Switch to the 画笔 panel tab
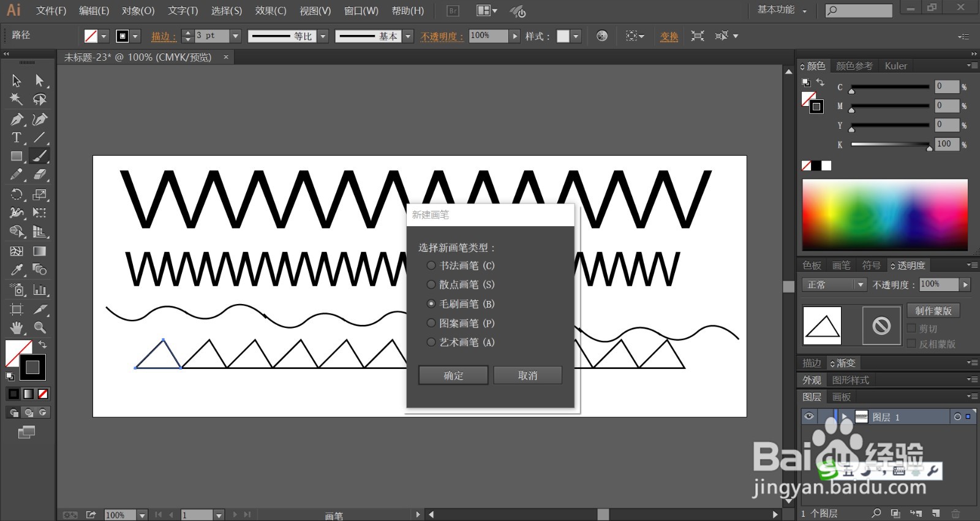Viewport: 980px width, 521px height. tap(841, 265)
